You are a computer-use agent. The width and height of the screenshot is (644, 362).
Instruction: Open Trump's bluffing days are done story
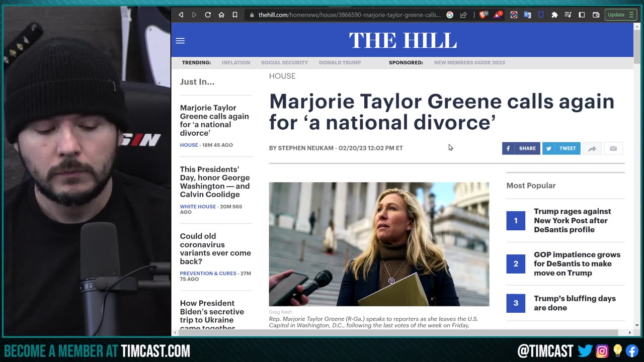pos(575,303)
